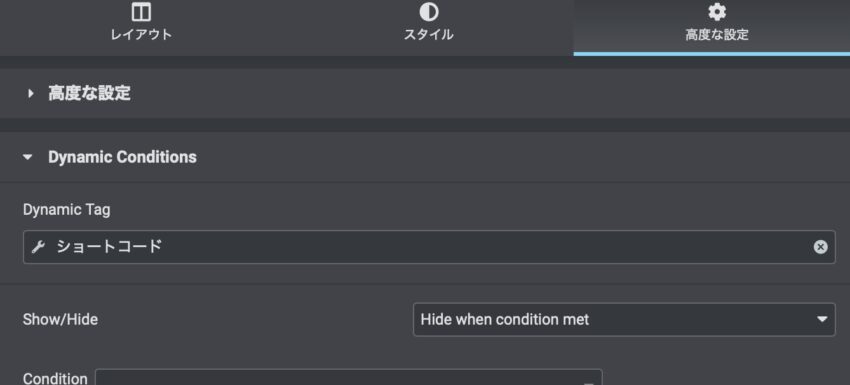Image resolution: width=850 pixels, height=385 pixels.
Task: Click the wrench icon beside ショートコード
Action: (x=37, y=247)
